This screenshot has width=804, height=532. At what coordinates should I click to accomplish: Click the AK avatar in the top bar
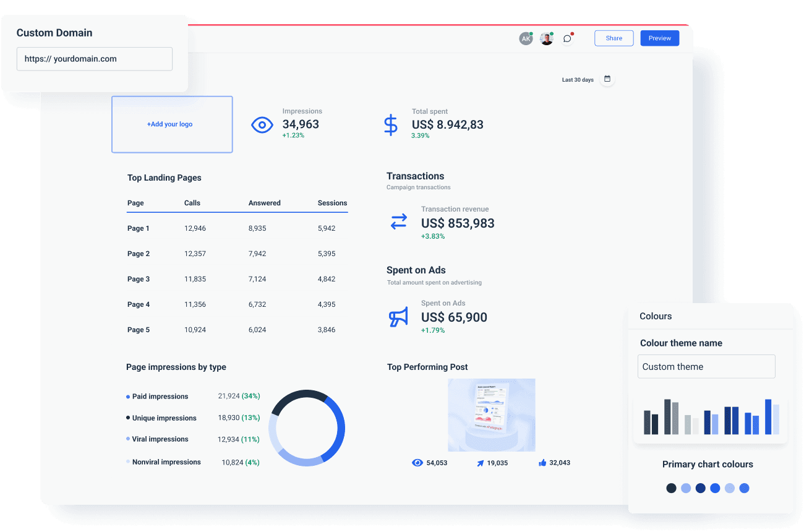coord(526,38)
